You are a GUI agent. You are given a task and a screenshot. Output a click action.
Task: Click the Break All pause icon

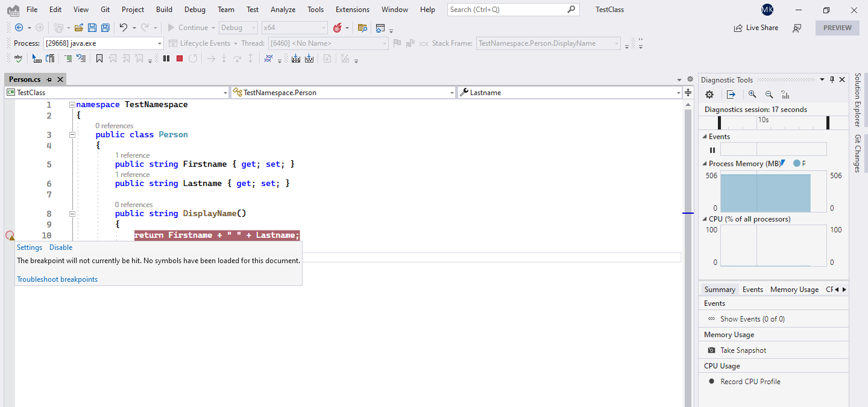[166, 58]
